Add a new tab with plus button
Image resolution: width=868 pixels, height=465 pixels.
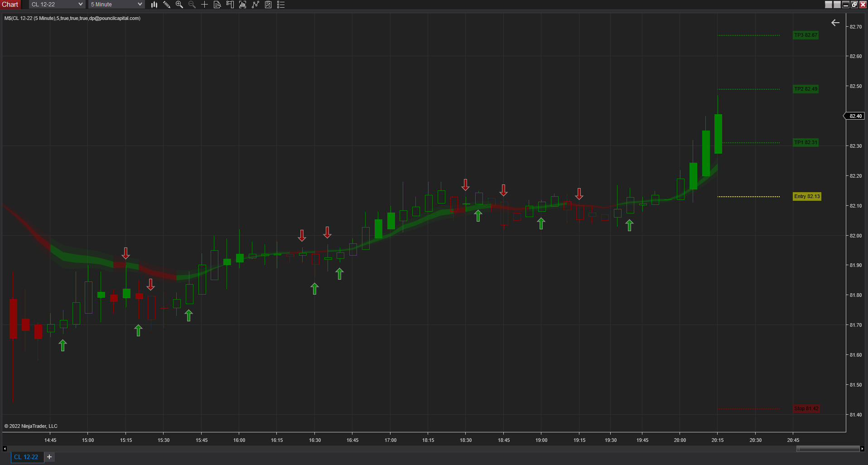[x=49, y=457]
